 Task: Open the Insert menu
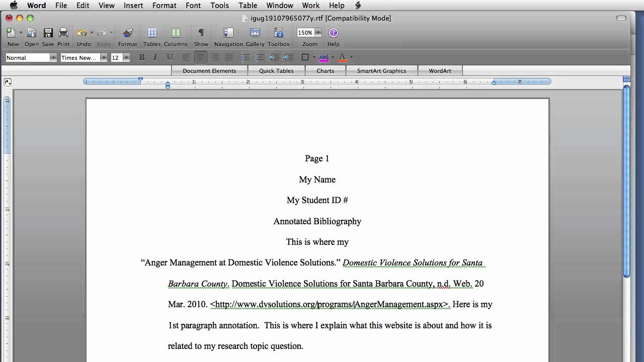133,6
